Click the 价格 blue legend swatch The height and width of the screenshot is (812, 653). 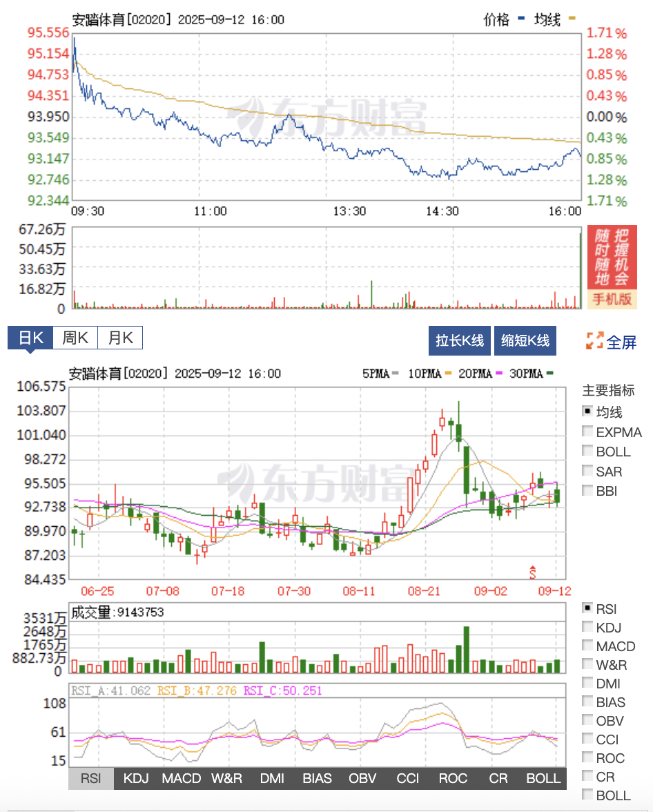[521, 18]
